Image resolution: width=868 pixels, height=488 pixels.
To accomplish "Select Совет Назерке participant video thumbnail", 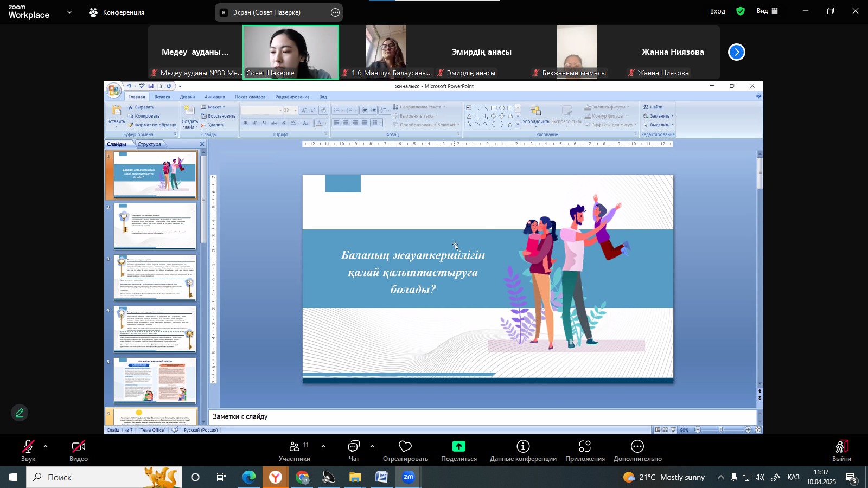I will [x=291, y=52].
